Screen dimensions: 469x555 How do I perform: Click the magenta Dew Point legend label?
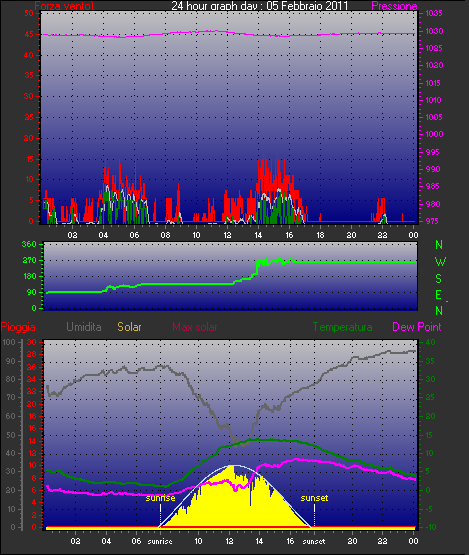(417, 327)
